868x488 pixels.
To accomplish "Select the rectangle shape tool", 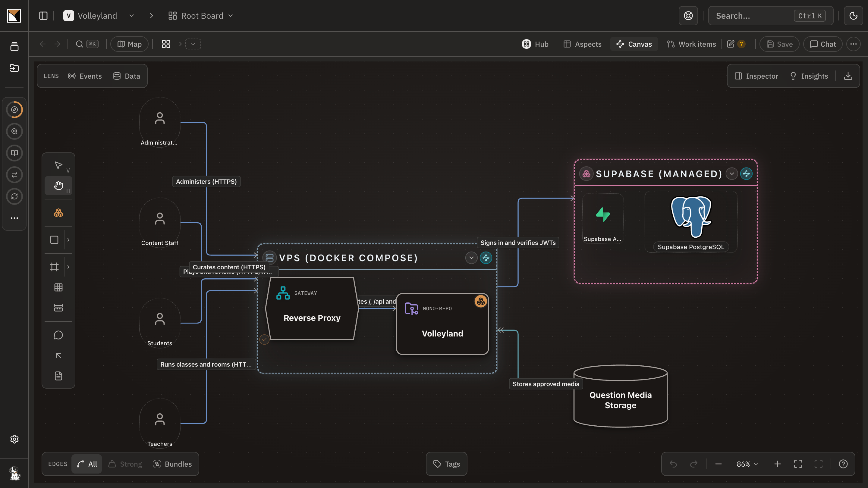I will [54, 240].
